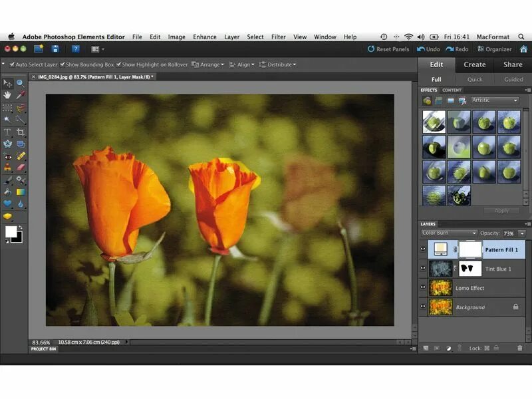Viewport: 532px width, 399px height.
Task: Open the Organizer
Action: (494, 49)
